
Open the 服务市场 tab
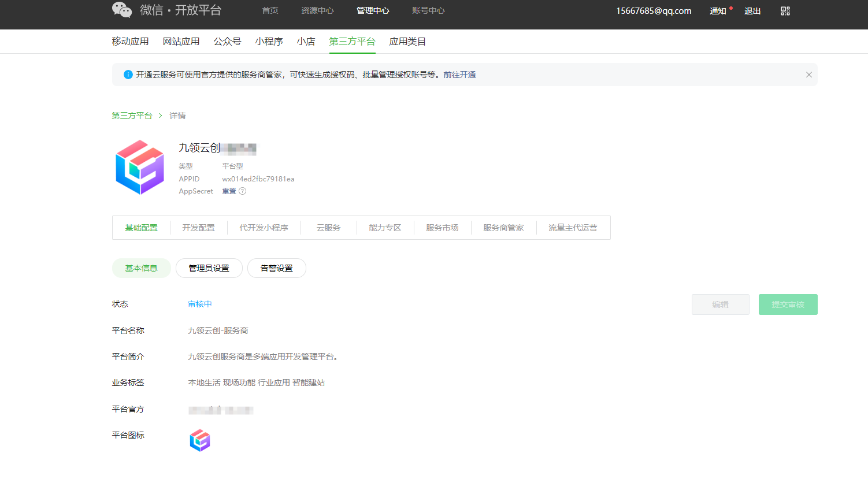(x=443, y=228)
